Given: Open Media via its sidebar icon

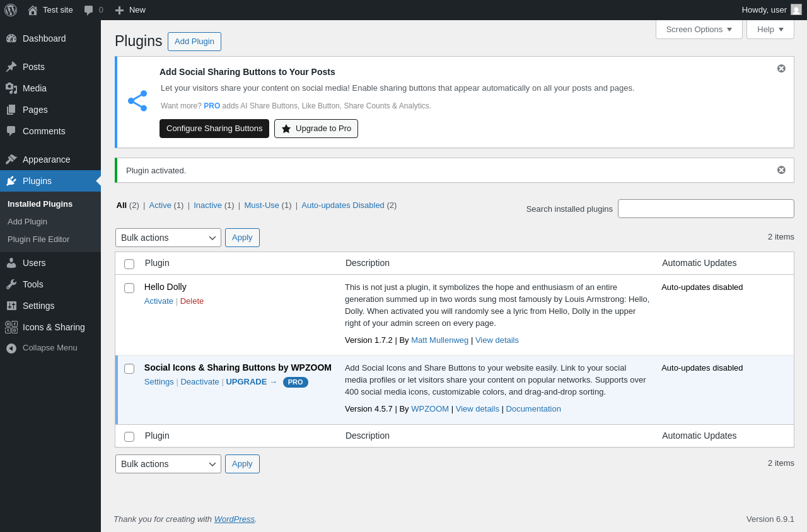Looking at the screenshot, I should 11,88.
